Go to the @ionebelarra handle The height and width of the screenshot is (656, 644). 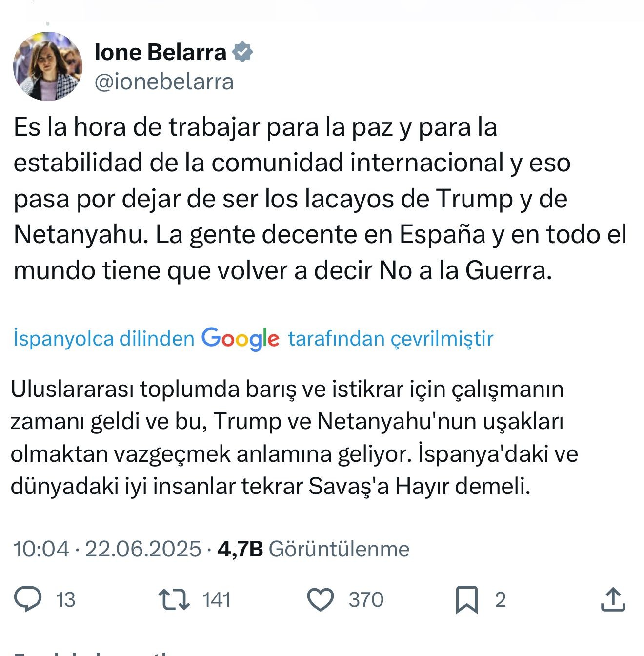(164, 82)
